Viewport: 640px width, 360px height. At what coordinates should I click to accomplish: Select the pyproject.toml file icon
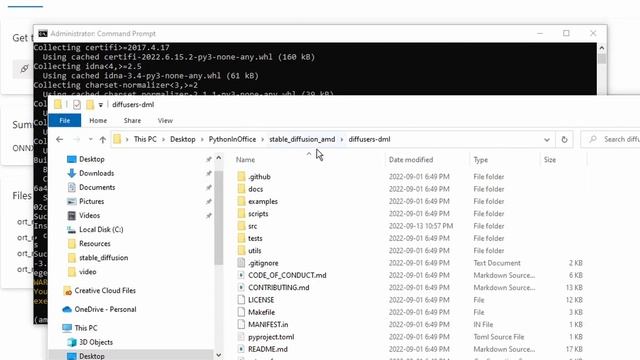tap(241, 337)
